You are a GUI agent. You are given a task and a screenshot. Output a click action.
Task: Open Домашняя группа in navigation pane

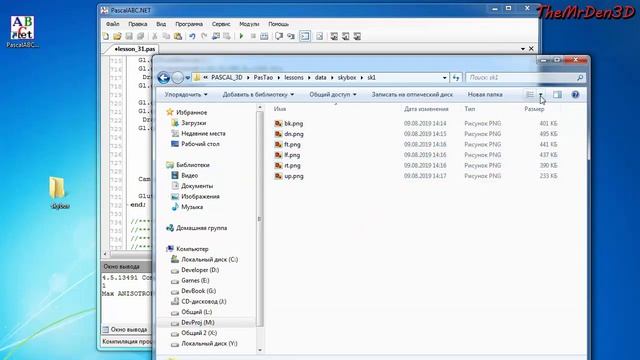pos(196,228)
